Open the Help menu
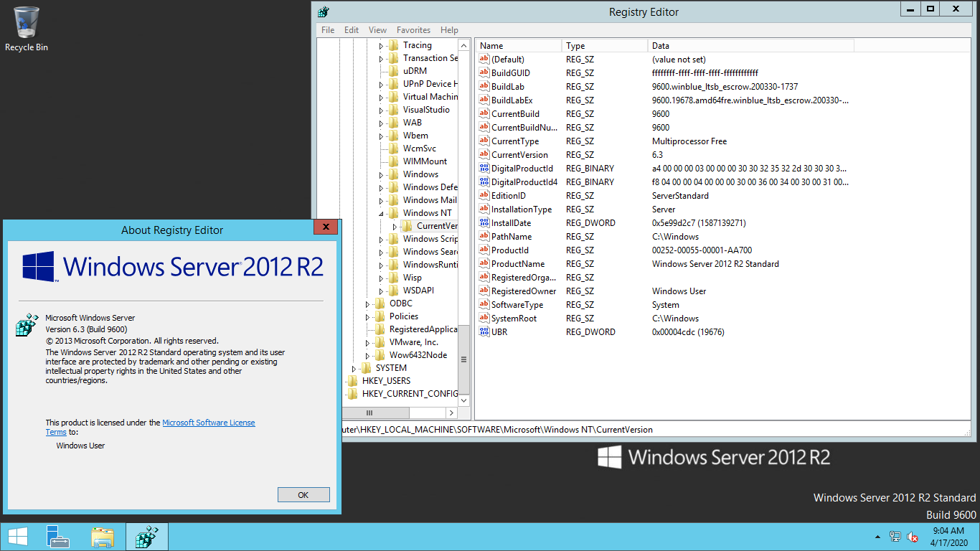This screenshot has width=980, height=551. [x=449, y=30]
